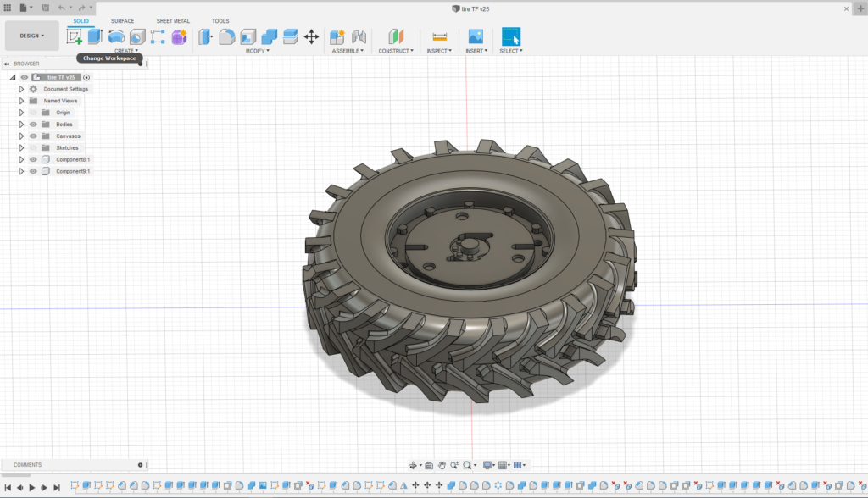Image resolution: width=868 pixels, height=498 pixels.
Task: Activate the Select tool icon
Action: (x=511, y=36)
